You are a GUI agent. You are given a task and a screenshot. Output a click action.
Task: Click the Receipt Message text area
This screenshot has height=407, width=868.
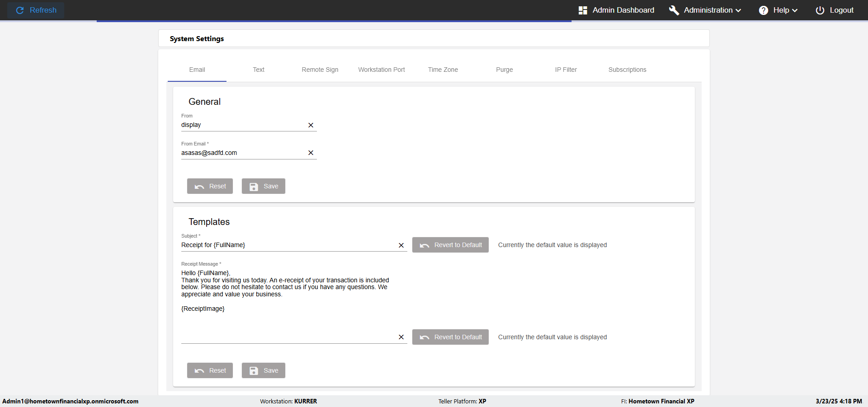[288, 306]
